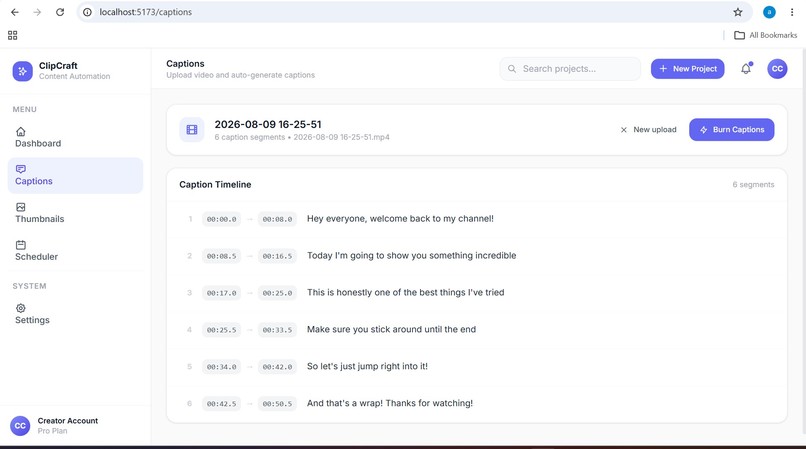Open Settings from the sidebar
806x449 pixels.
click(x=75, y=314)
